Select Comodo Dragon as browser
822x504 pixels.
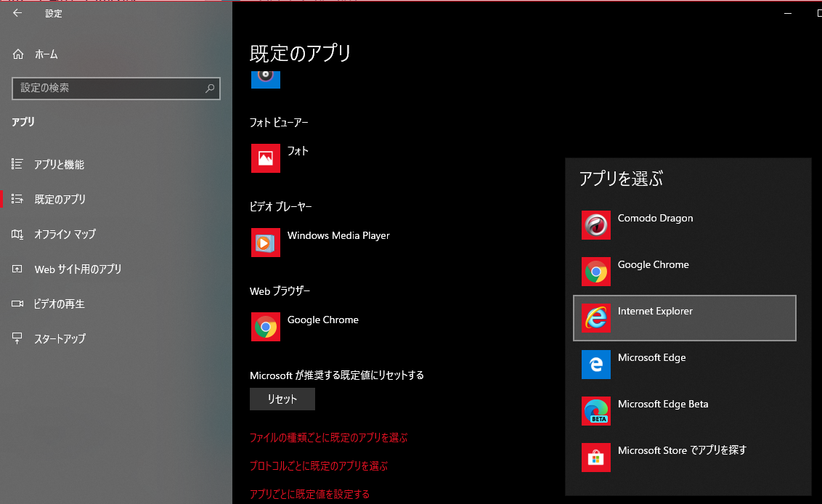[x=655, y=218]
